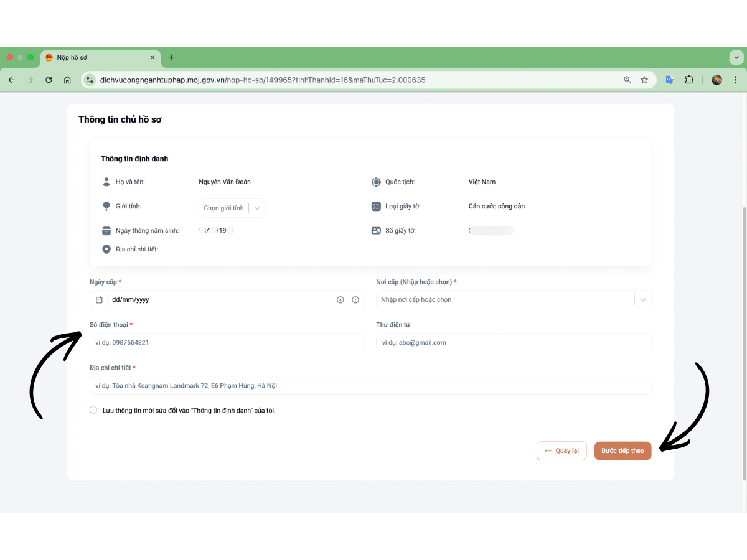
Task: Open a new tab with plus button
Action: [171, 57]
